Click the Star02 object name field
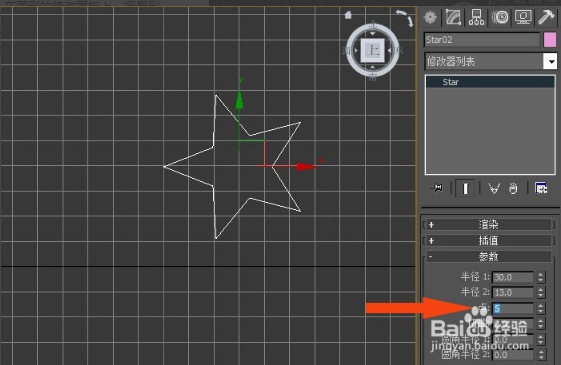The height and width of the screenshot is (365, 561). coord(482,40)
